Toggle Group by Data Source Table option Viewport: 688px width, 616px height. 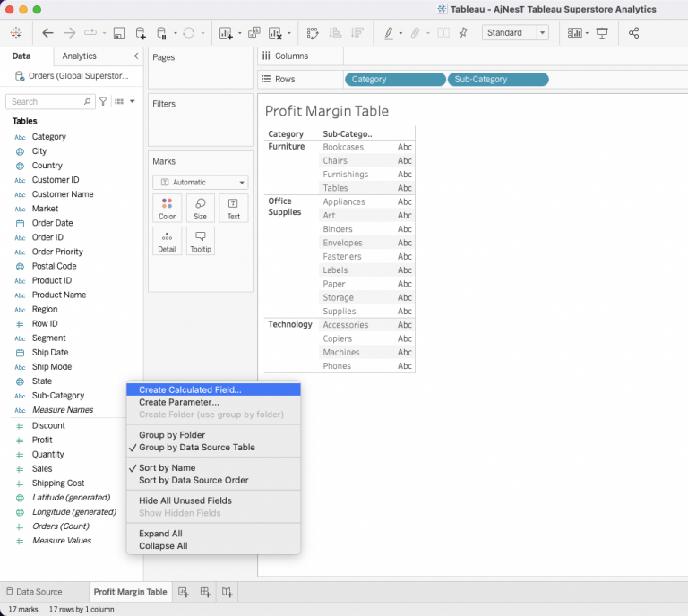pos(196,448)
